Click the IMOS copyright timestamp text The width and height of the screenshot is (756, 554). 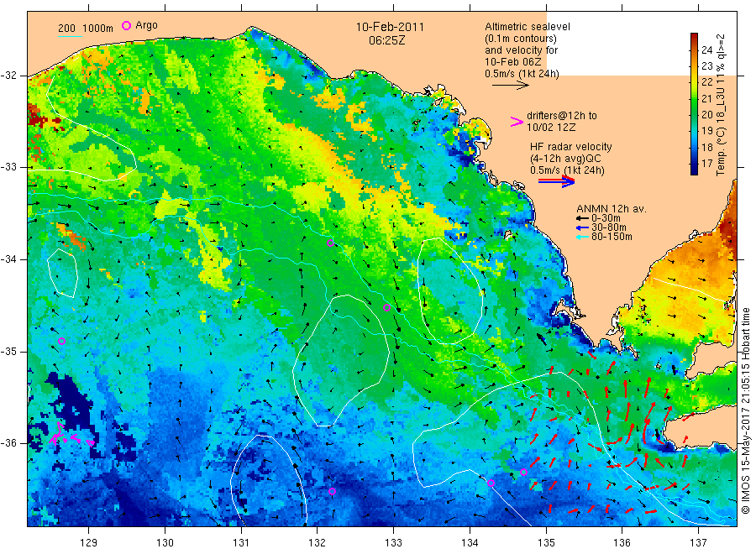coord(746,410)
